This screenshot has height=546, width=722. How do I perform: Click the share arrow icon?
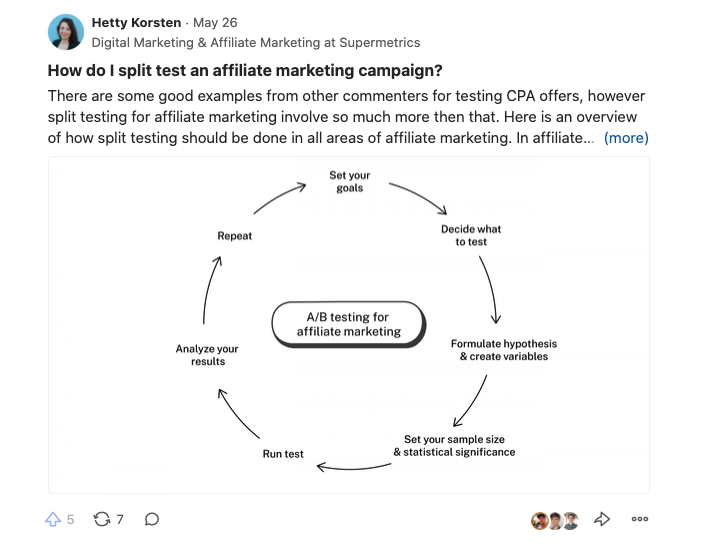(602, 519)
